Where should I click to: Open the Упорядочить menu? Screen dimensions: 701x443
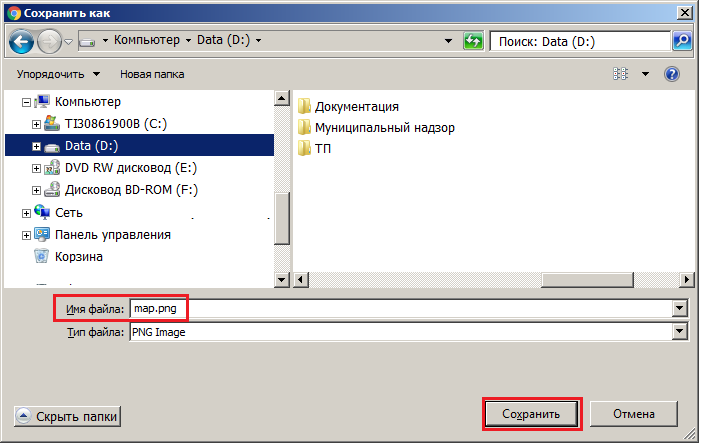59,74
